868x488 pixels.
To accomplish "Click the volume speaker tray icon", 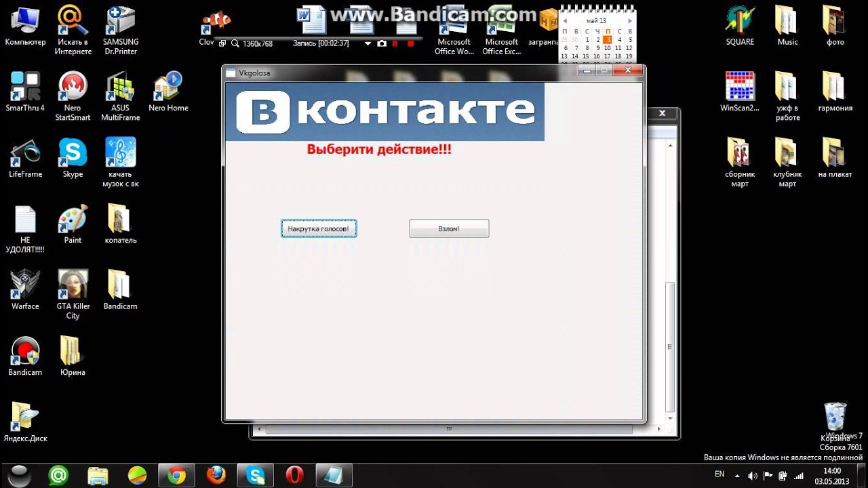I will (752, 475).
